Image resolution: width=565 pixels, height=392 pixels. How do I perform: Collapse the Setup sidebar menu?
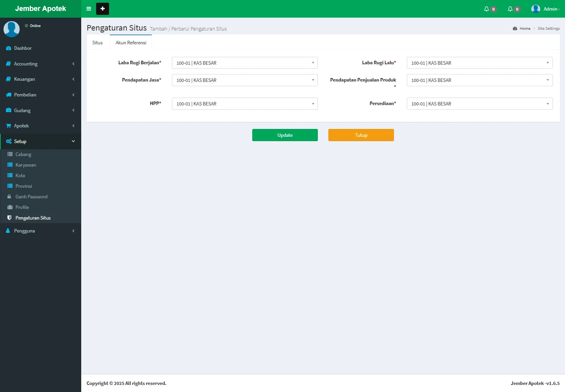point(40,142)
